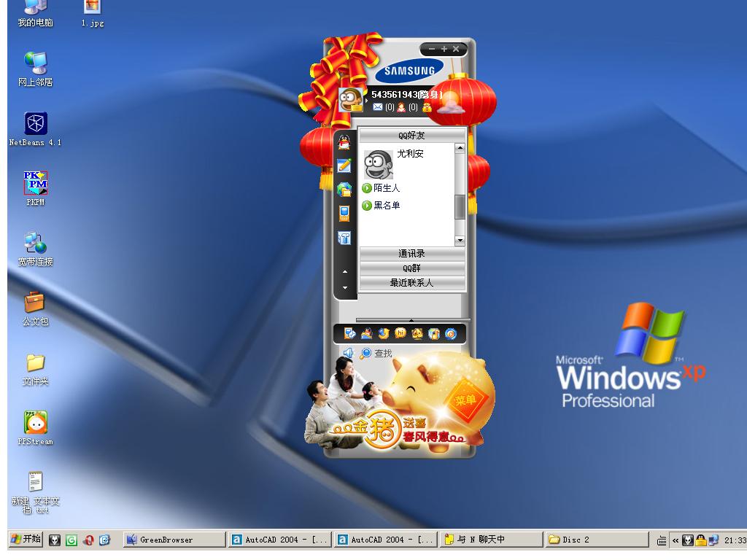Open the QQ penguin game icon in bottom toolbar

[366, 333]
